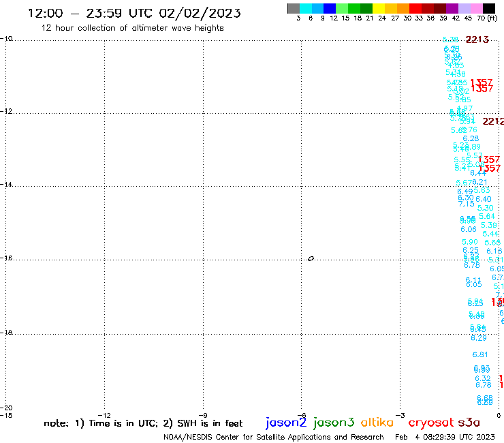Click the red 'cryosat' legend label
Screen dimensions: 504x443
(430, 423)
